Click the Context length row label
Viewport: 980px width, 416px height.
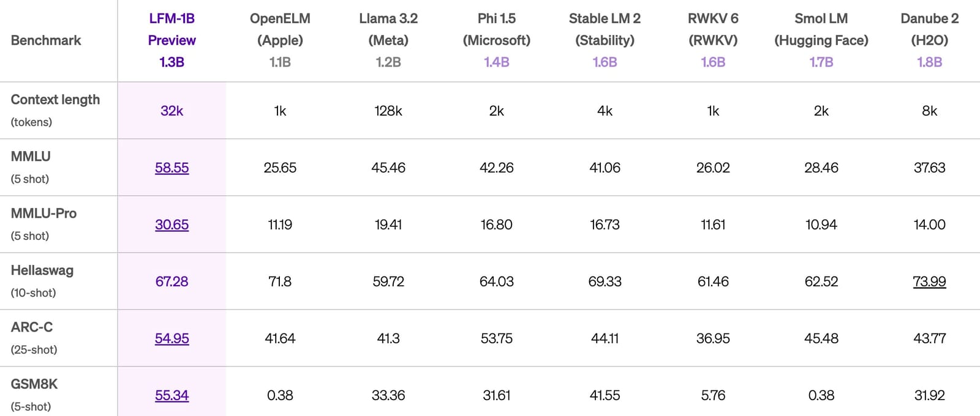pyautogui.click(x=55, y=100)
